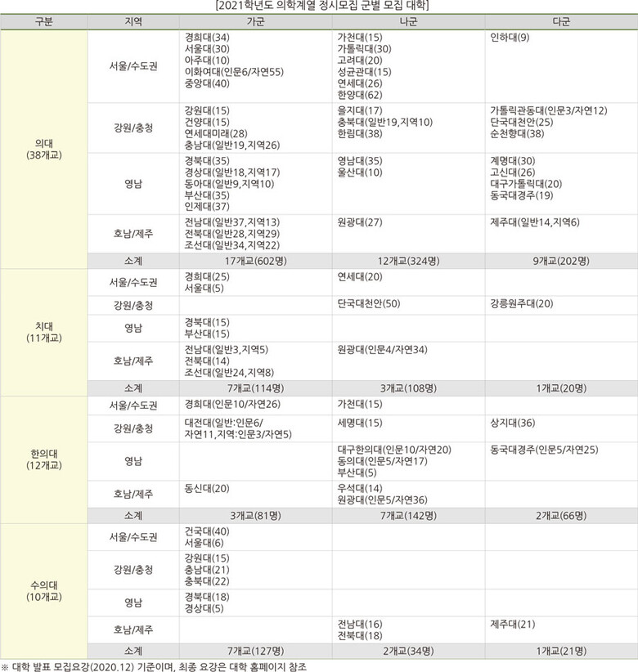Click the footnote about 대학 발표 모집요강
The height and width of the screenshot is (672, 638).
(154, 666)
